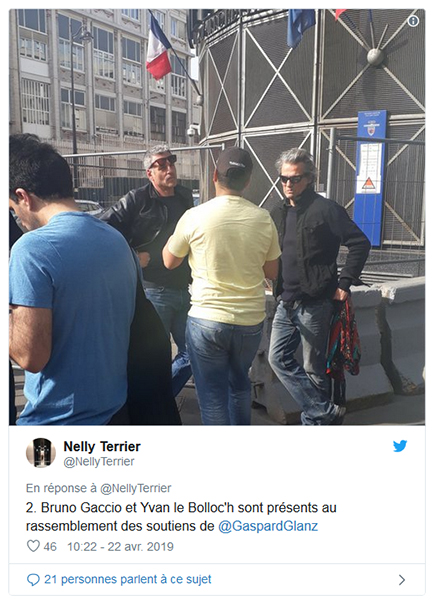Click the like count 46
435x600 pixels.
[50, 546]
